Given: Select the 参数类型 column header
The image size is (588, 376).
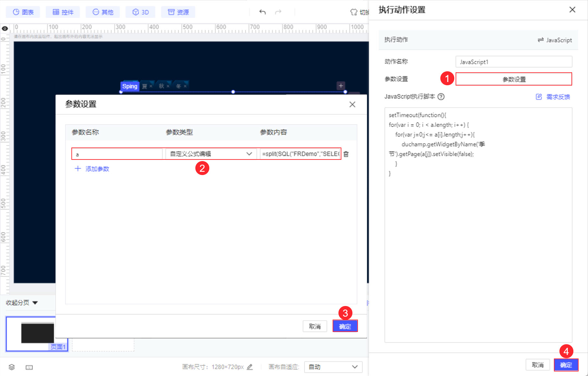Looking at the screenshot, I should (179, 132).
